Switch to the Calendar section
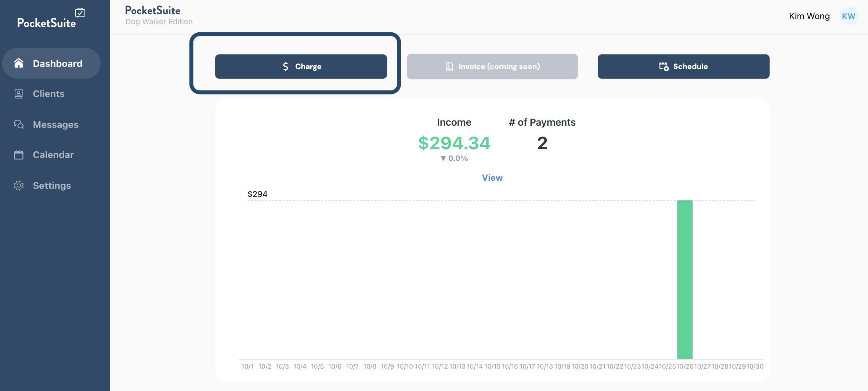Screen dimensions: 868x391 (x=51, y=155)
